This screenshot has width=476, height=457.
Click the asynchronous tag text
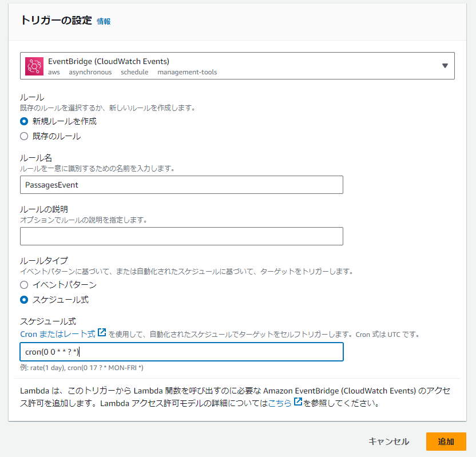[90, 72]
